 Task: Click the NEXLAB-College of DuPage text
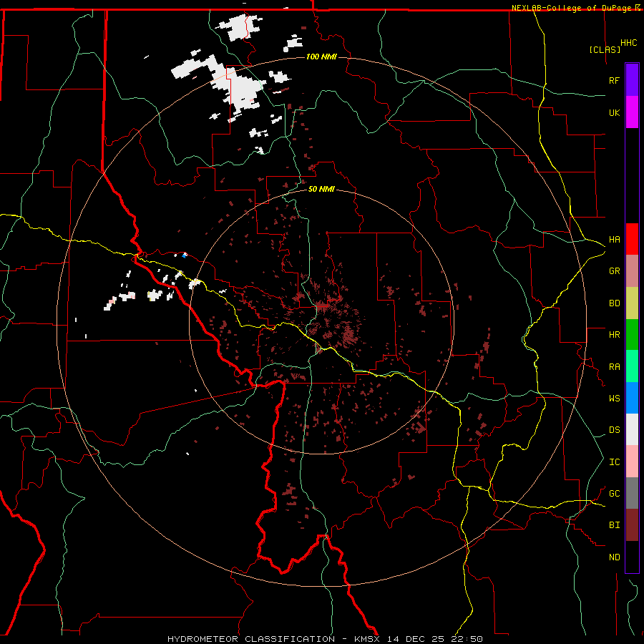[572, 8]
